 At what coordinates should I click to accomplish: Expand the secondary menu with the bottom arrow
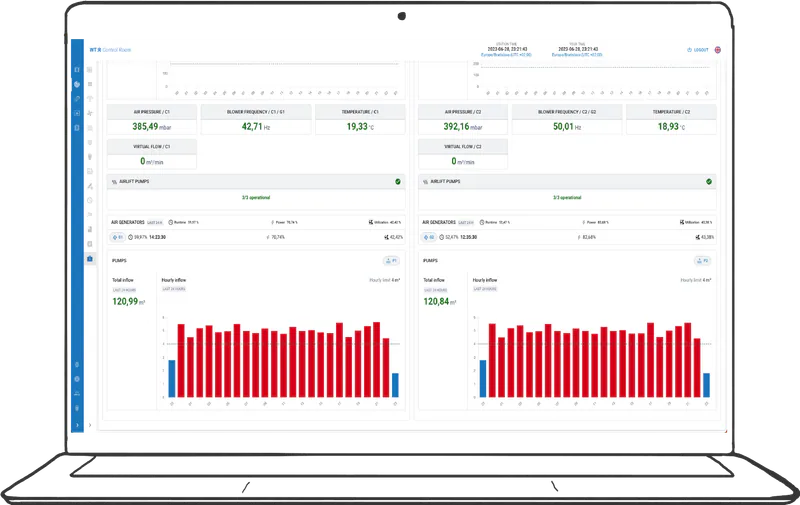coord(90,425)
